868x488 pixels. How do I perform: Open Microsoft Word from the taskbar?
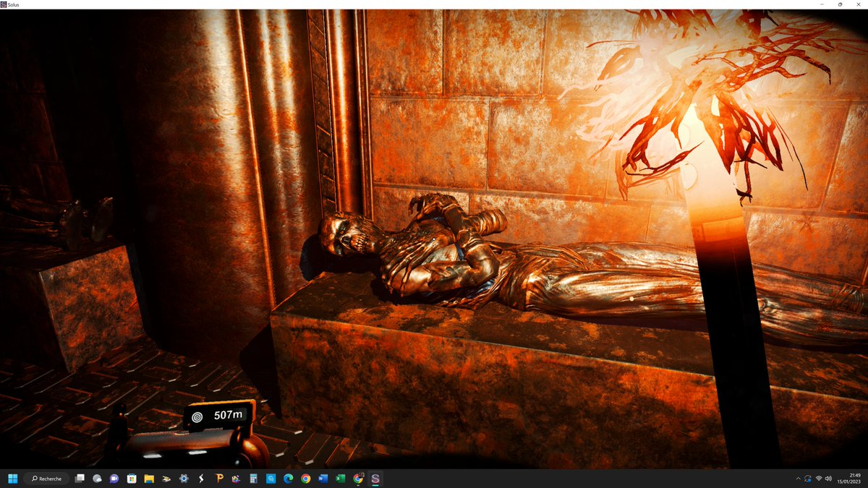(x=323, y=479)
